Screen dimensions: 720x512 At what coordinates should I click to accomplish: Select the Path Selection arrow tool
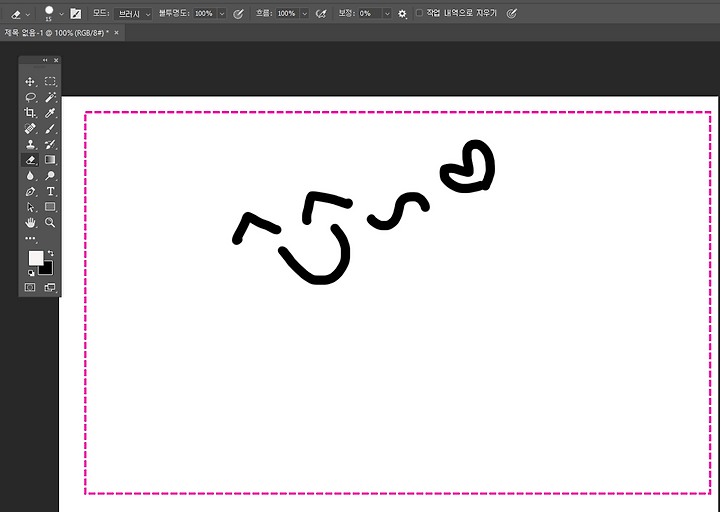[x=30, y=207]
